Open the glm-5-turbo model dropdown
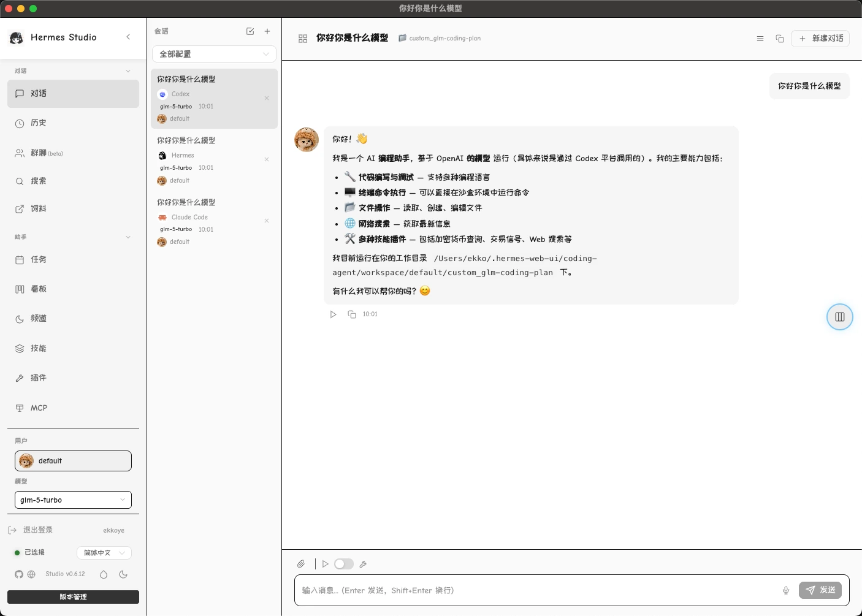Viewport: 862px width, 616px height. [x=73, y=500]
